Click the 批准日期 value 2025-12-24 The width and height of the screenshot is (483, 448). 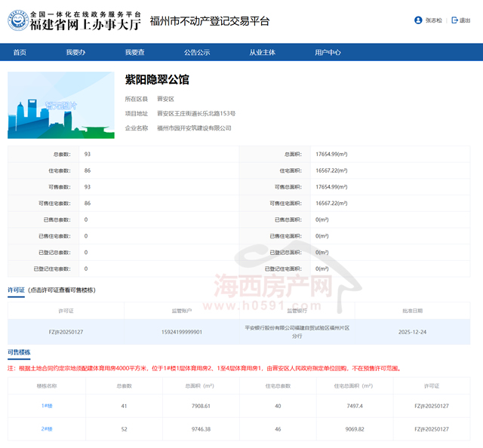click(x=413, y=332)
